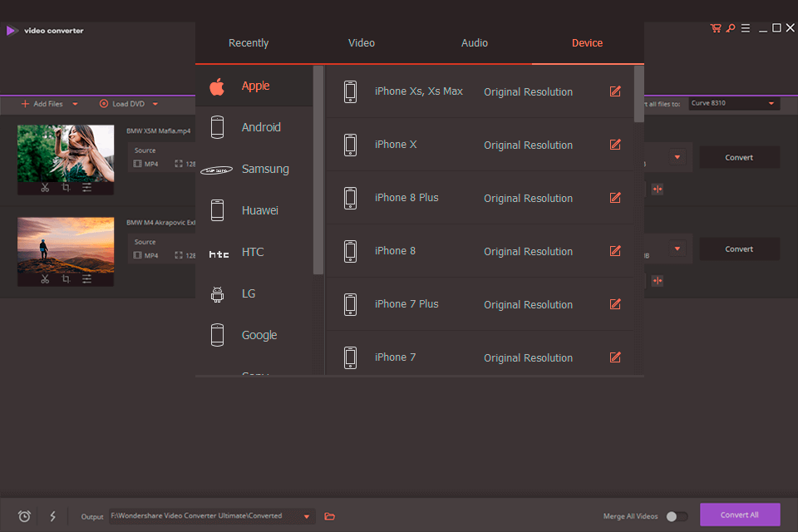Click the Load DVD button
This screenshot has width=798, height=532.
(x=122, y=104)
